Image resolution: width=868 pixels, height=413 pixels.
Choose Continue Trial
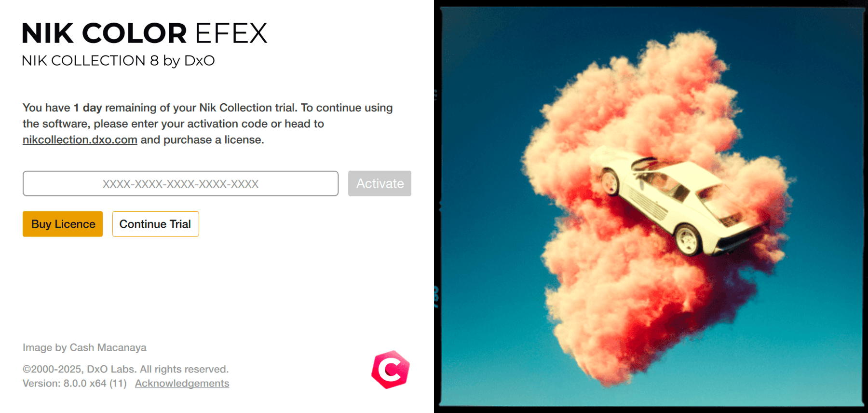pyautogui.click(x=155, y=224)
